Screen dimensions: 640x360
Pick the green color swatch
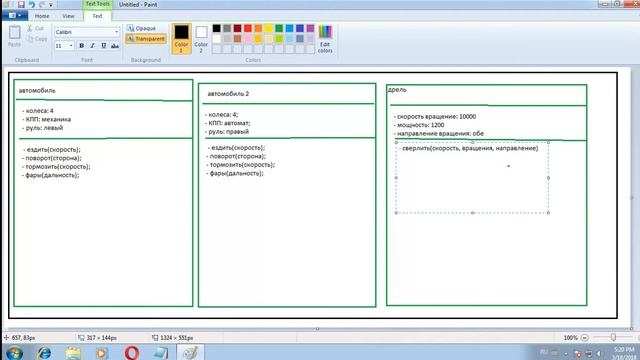[x=279, y=28]
